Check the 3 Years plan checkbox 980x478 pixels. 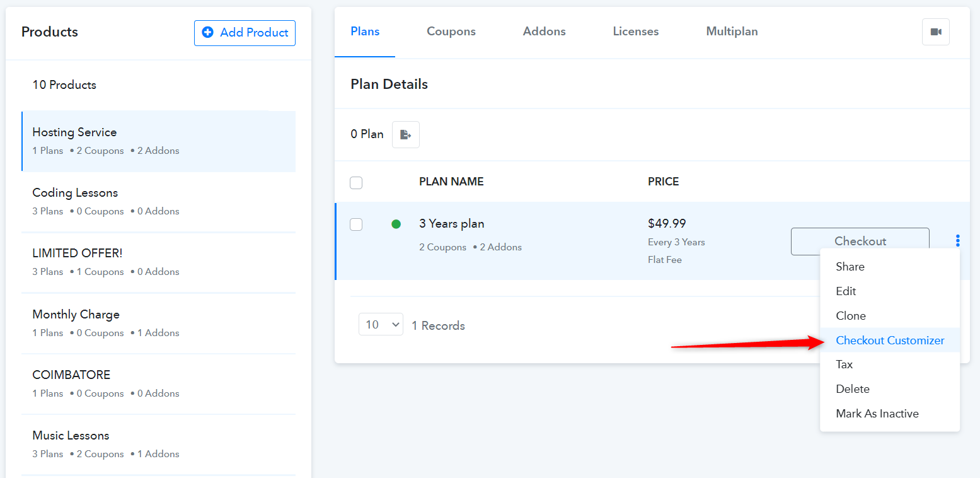tap(356, 224)
